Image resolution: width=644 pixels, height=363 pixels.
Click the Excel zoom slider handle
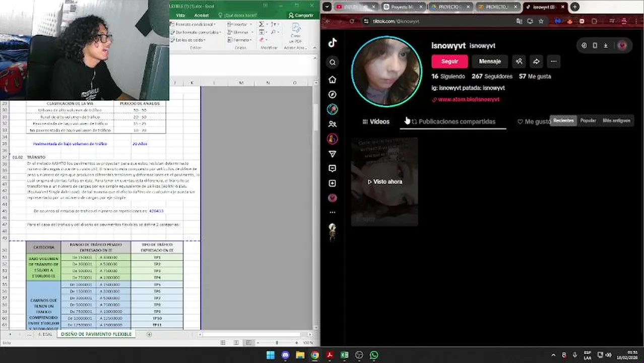[x=277, y=343]
